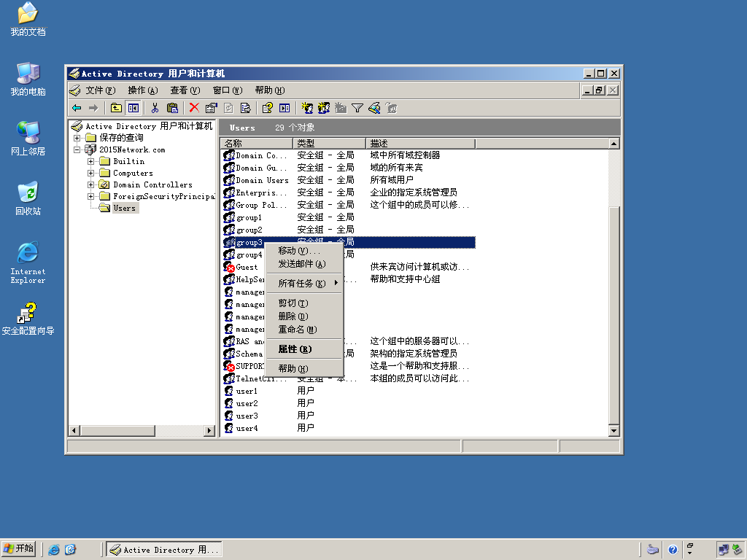Click the Active Directory taskbar button

coord(164,550)
